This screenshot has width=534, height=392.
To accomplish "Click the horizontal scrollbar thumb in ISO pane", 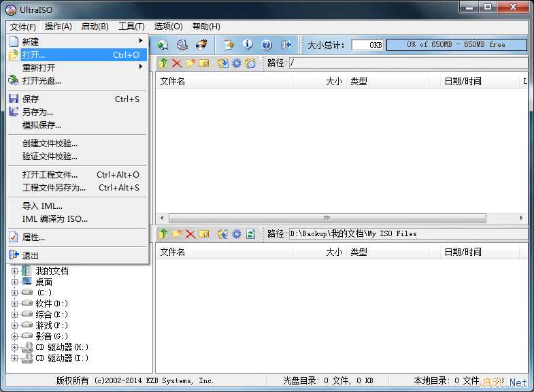I will (327, 218).
